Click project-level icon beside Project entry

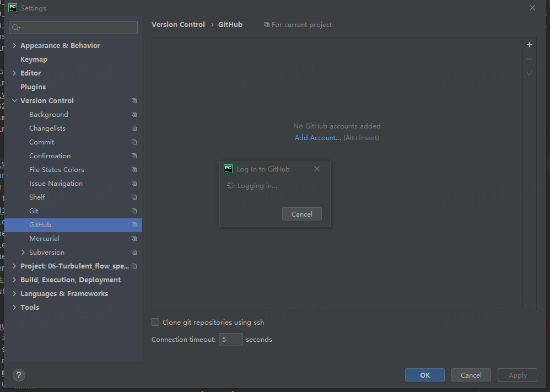[x=134, y=266]
